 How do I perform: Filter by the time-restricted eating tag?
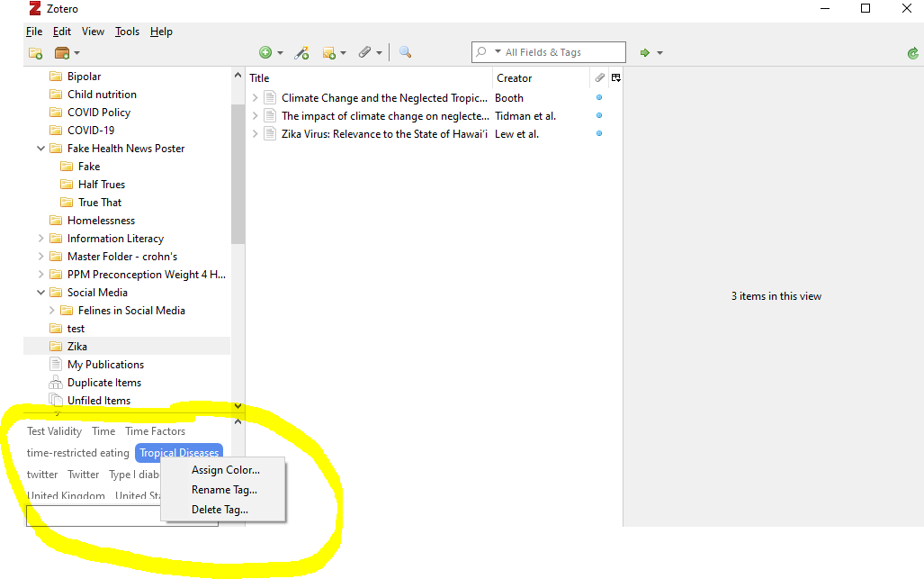point(77,453)
